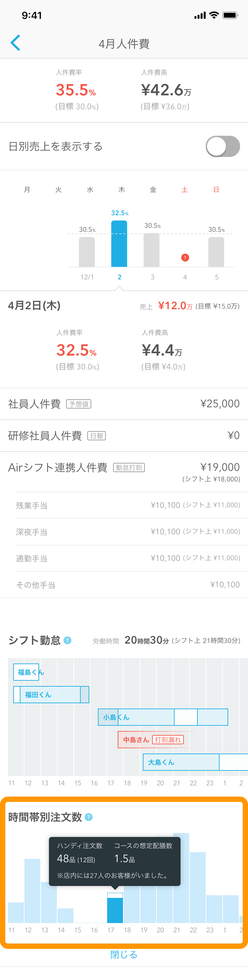The image size is (248, 980).
Task: Select the day 3 gray bar
Action: click(x=151, y=250)
